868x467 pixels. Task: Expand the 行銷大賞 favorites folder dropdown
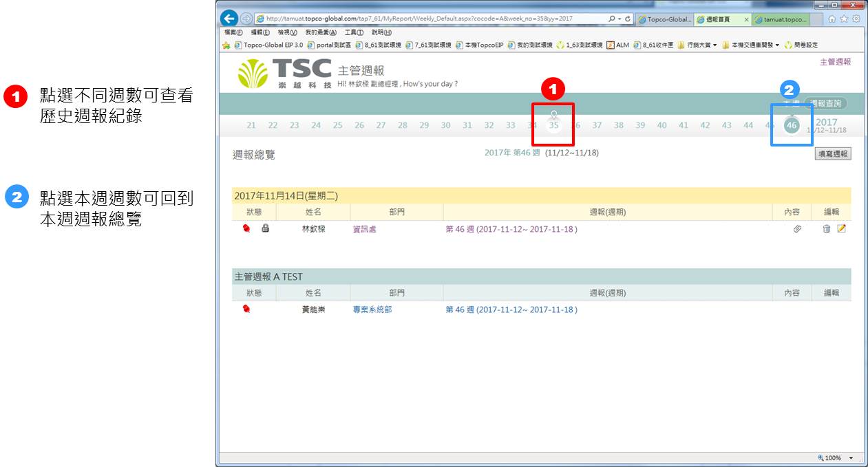pyautogui.click(x=714, y=45)
